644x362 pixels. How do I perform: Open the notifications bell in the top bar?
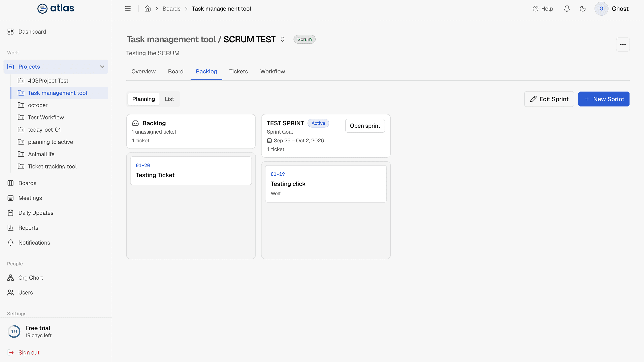(x=567, y=9)
